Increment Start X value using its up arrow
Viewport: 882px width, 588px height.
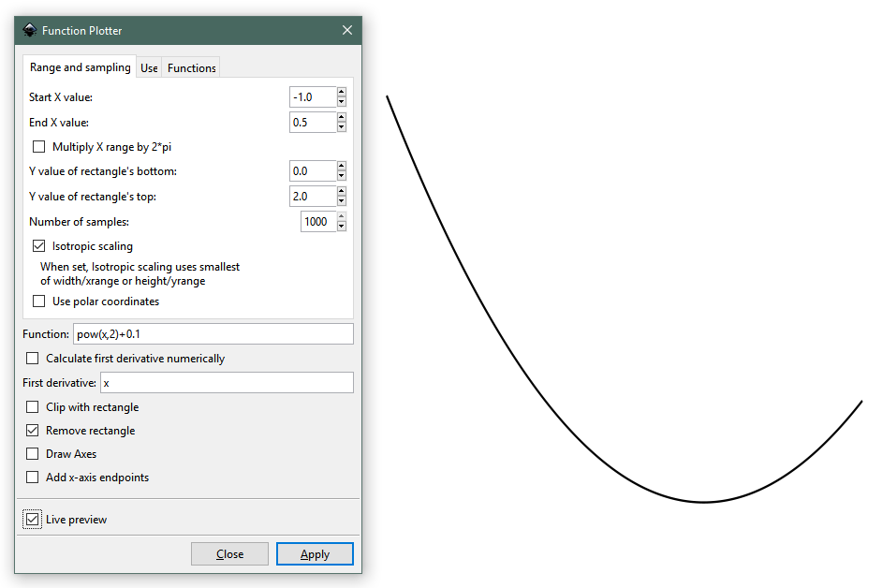pyautogui.click(x=340, y=92)
